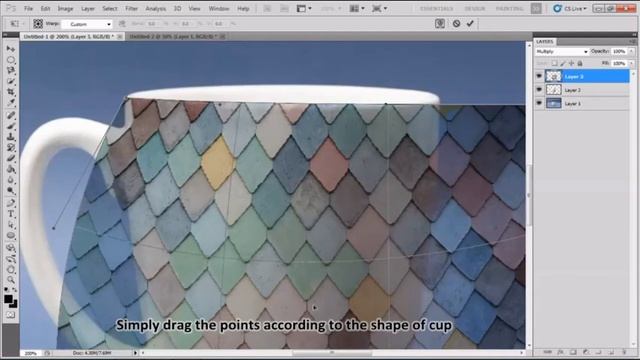
Task: Open the File menu
Action: tap(28, 8)
